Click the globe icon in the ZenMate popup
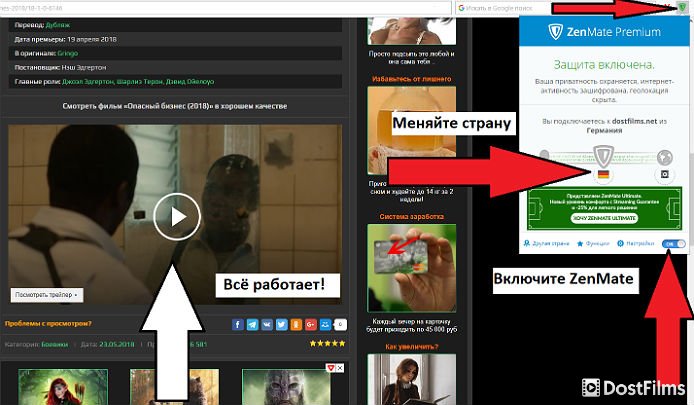The image size is (694, 405). click(x=664, y=157)
